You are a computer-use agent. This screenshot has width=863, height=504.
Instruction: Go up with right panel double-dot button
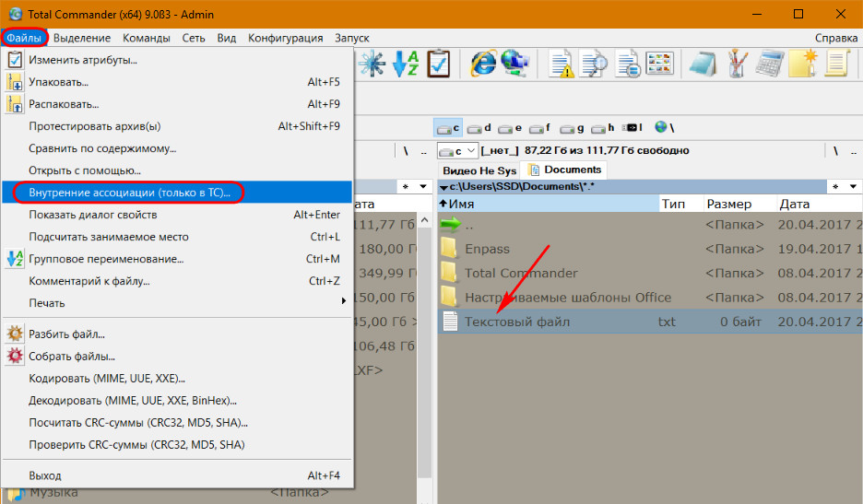[854, 151]
